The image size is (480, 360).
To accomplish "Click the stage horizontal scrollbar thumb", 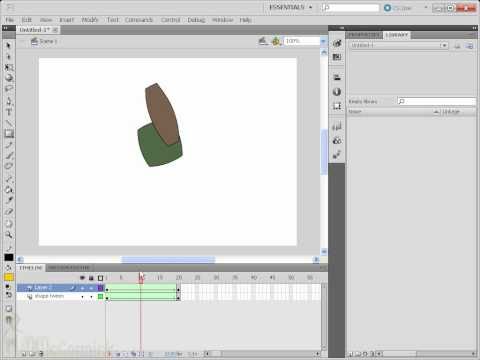I will (x=168, y=259).
